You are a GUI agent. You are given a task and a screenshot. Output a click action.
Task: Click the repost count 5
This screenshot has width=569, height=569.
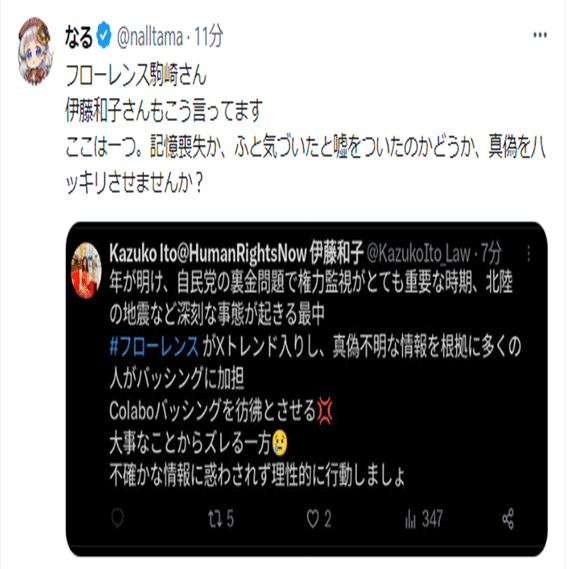[230, 519]
